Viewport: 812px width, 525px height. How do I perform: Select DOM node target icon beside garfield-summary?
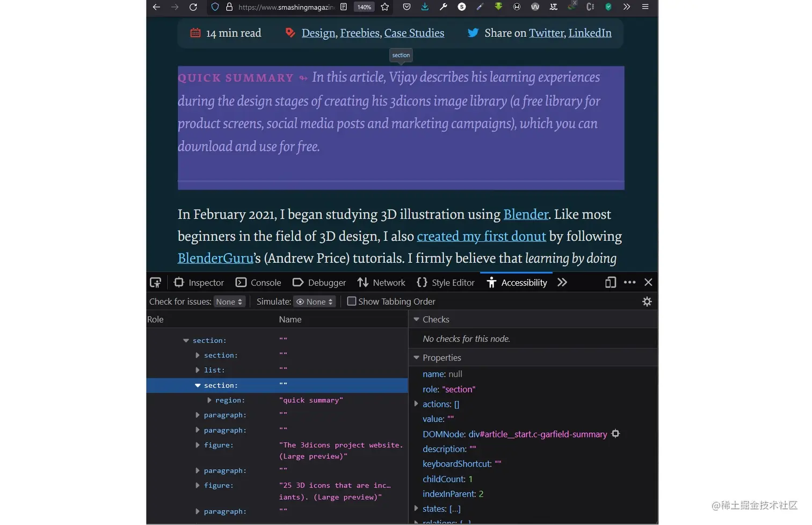click(x=615, y=434)
